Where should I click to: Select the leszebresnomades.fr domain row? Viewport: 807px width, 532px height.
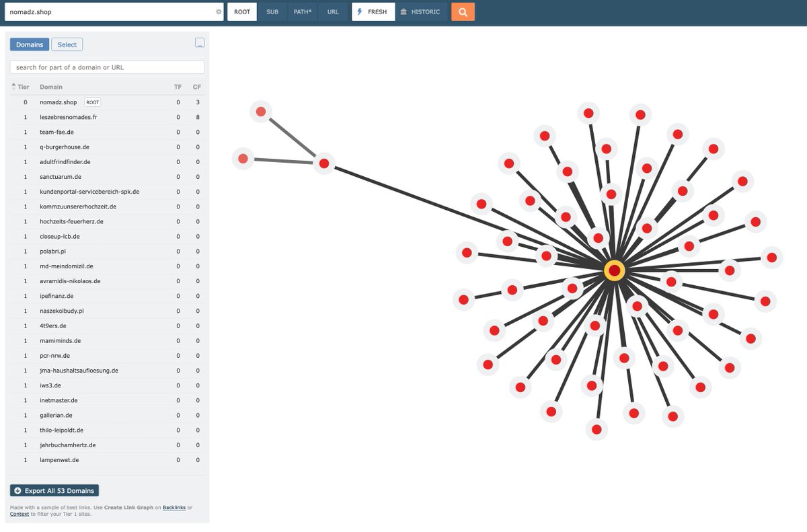point(67,116)
